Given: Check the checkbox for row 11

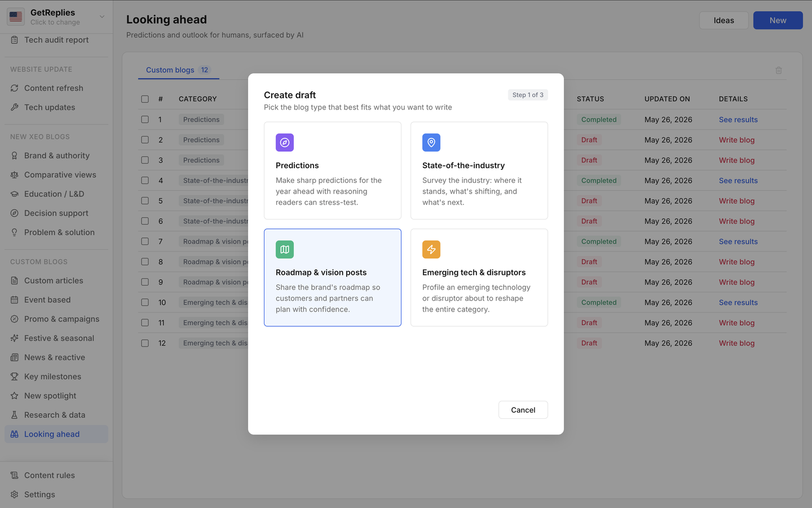Looking at the screenshot, I should (145, 323).
